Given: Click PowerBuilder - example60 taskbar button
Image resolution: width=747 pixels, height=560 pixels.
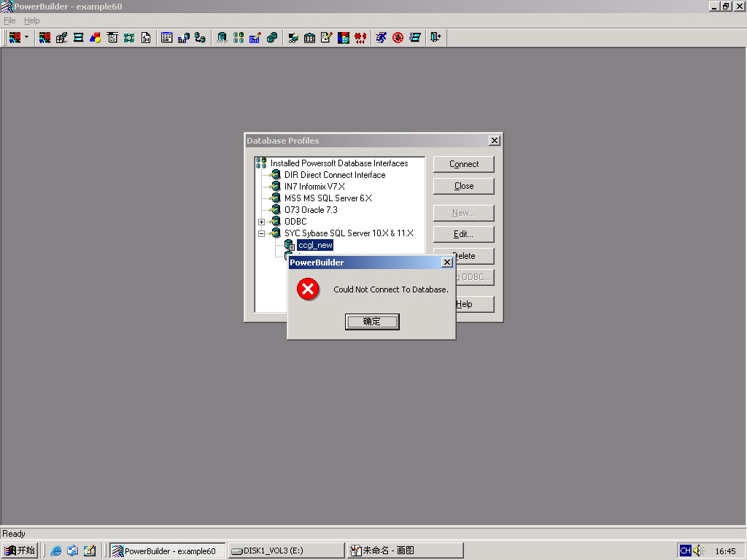Looking at the screenshot, I should pos(167,551).
